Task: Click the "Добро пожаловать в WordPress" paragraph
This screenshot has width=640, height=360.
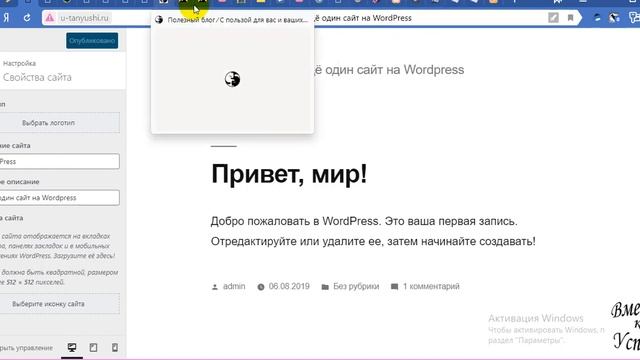Action: tap(373, 231)
